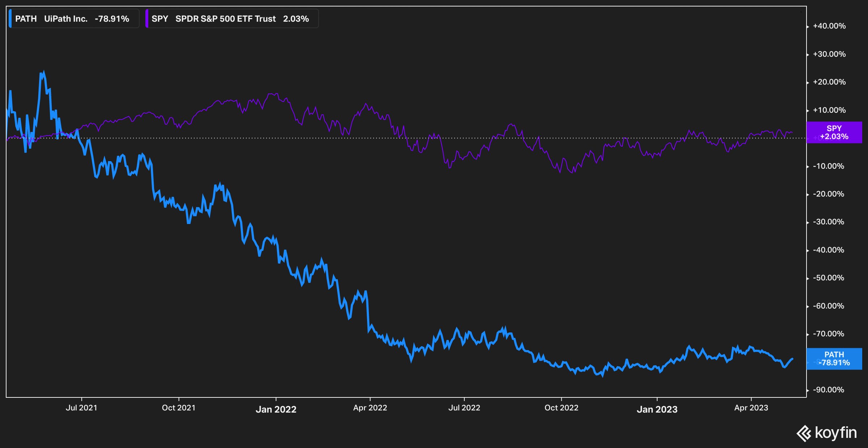Click the +20.00% y-axis label
This screenshot has width=868, height=448.
coord(829,82)
